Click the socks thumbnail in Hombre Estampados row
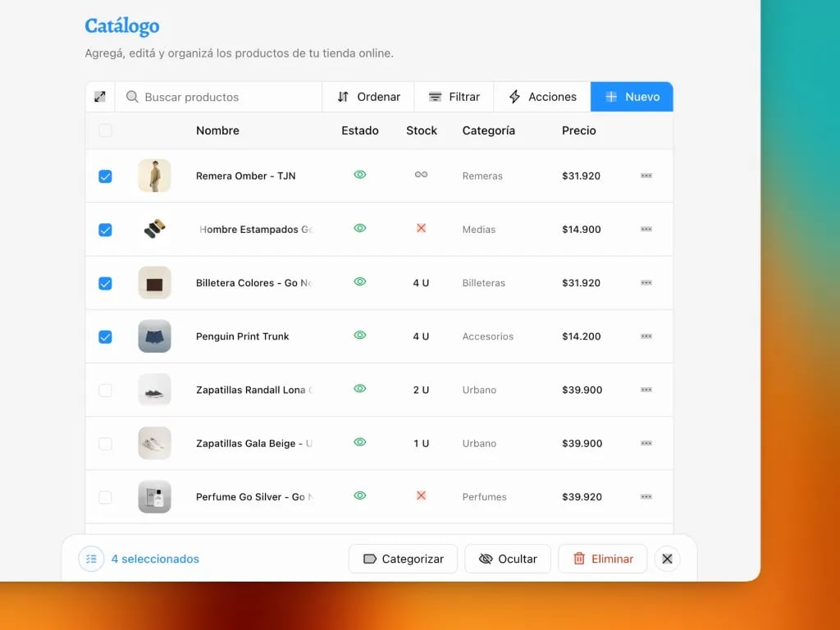The image size is (840, 630). [154, 230]
